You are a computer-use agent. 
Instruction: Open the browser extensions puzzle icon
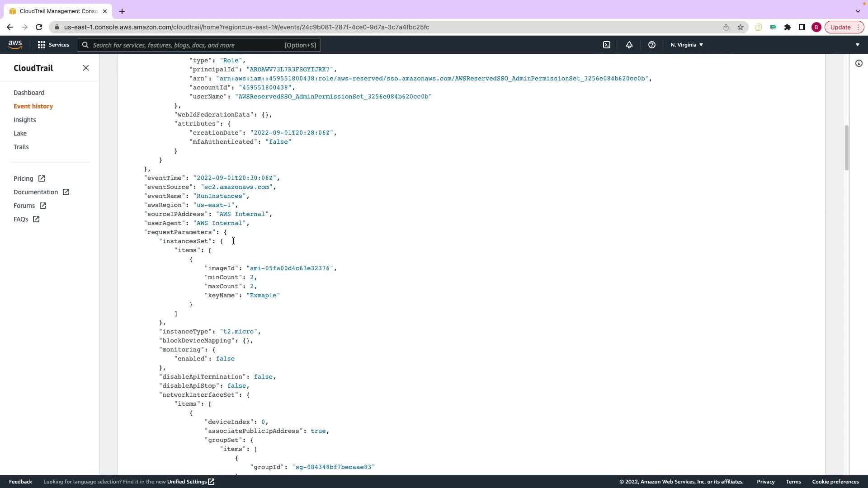click(x=788, y=27)
